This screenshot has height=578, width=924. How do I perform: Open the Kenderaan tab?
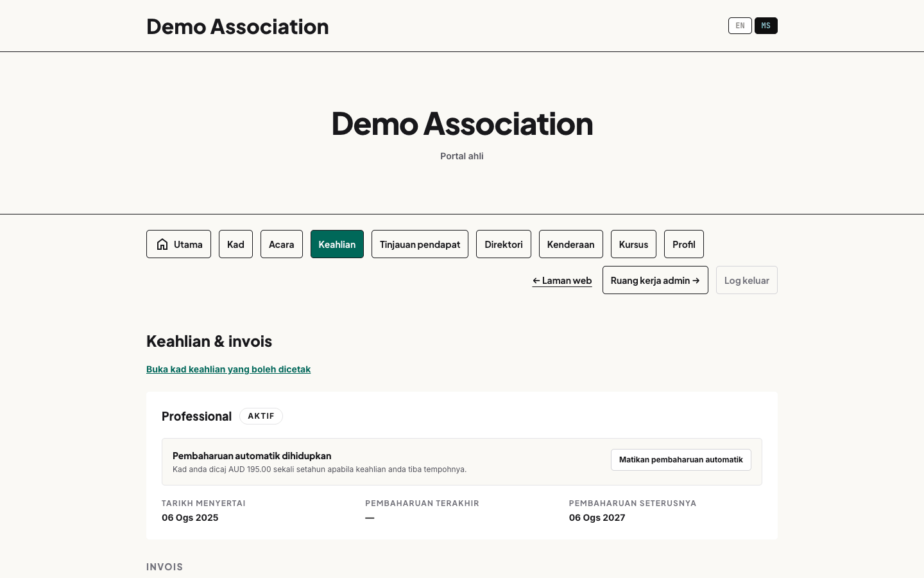click(x=571, y=244)
